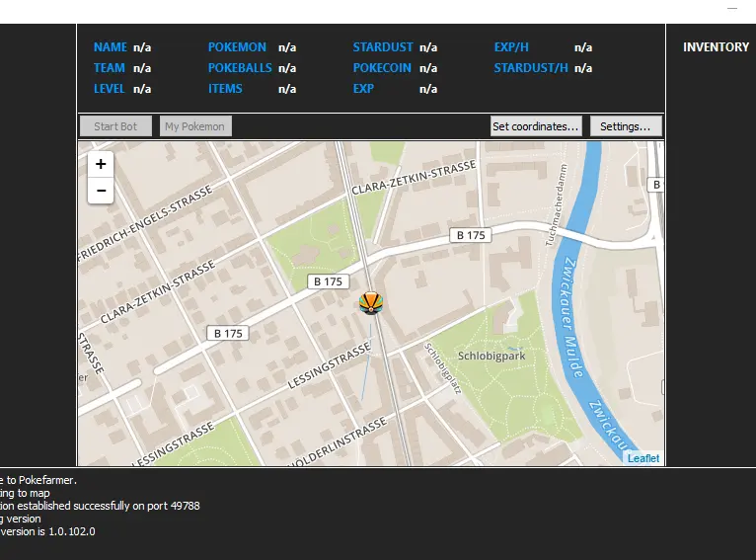Open the My Pokemon list
756x560 pixels.
click(195, 126)
